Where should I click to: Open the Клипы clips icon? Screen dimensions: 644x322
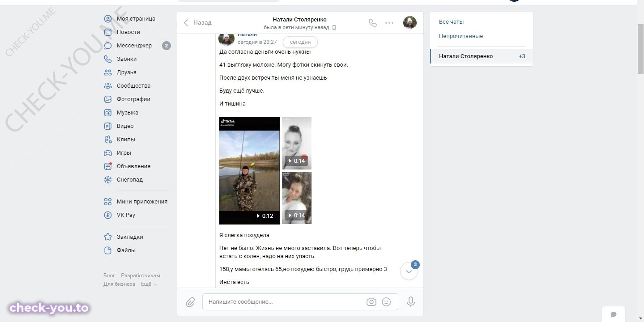tap(108, 140)
